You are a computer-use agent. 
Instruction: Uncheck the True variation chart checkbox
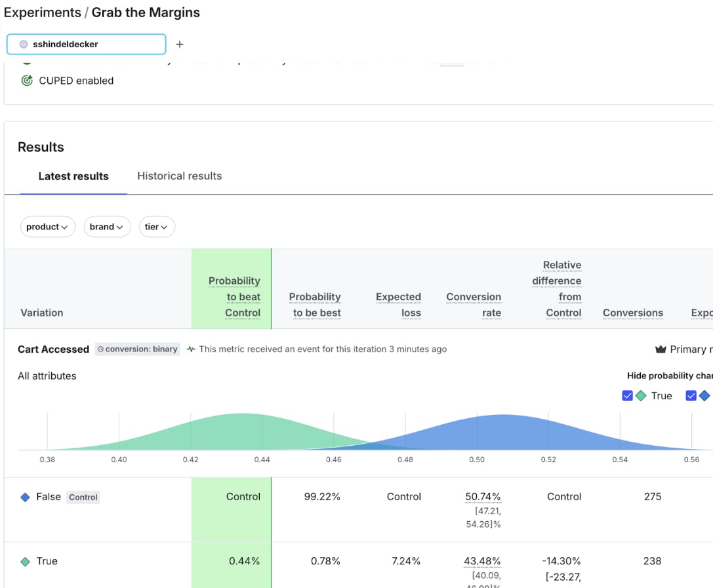(x=627, y=396)
